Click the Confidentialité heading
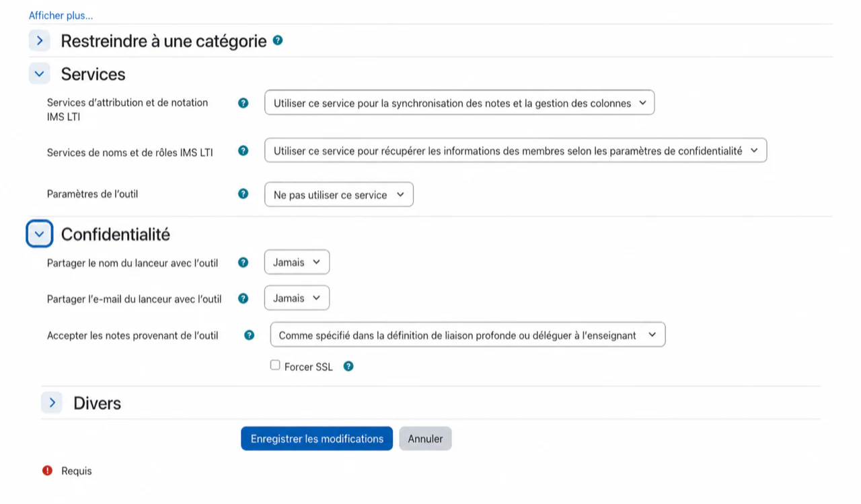 pos(116,234)
